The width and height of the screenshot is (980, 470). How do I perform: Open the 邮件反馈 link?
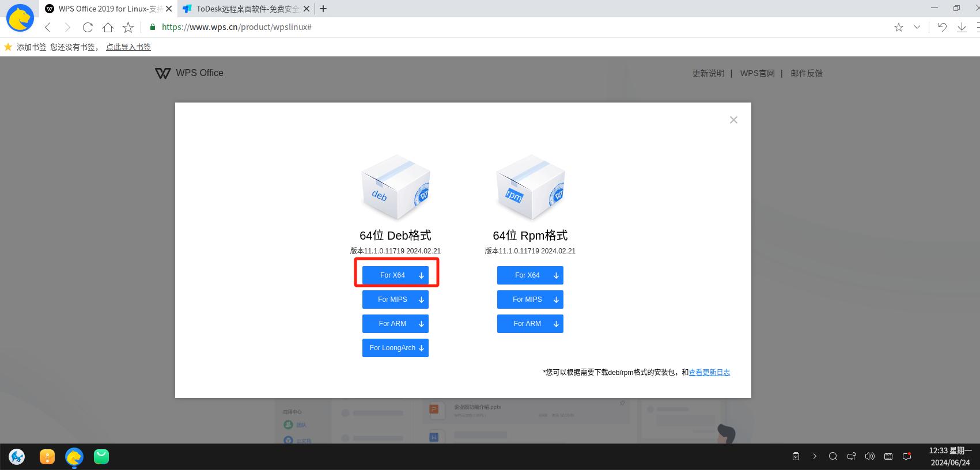point(807,73)
